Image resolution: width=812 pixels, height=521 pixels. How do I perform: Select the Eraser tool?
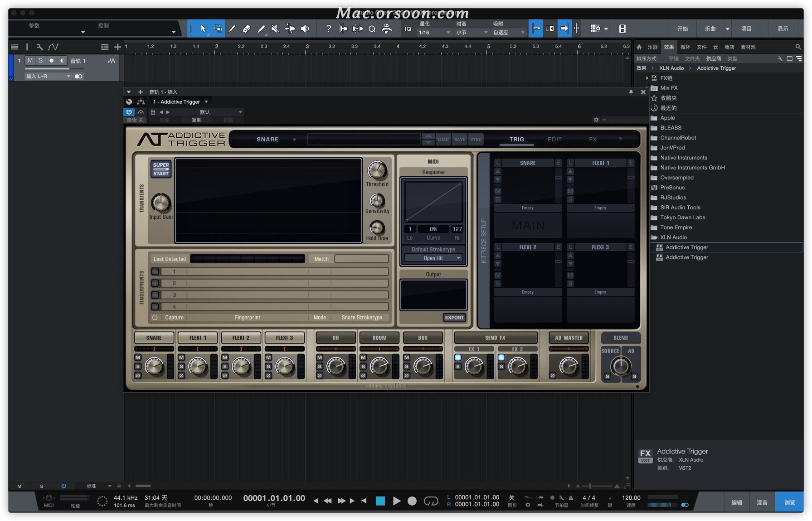(247, 29)
